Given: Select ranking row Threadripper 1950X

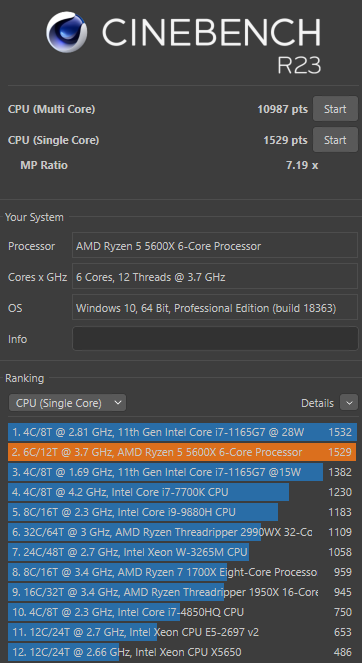Looking at the screenshot, I should [182, 592].
